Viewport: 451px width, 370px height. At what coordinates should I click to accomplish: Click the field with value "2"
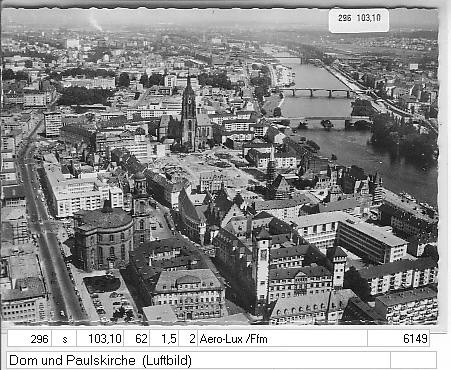(x=188, y=339)
